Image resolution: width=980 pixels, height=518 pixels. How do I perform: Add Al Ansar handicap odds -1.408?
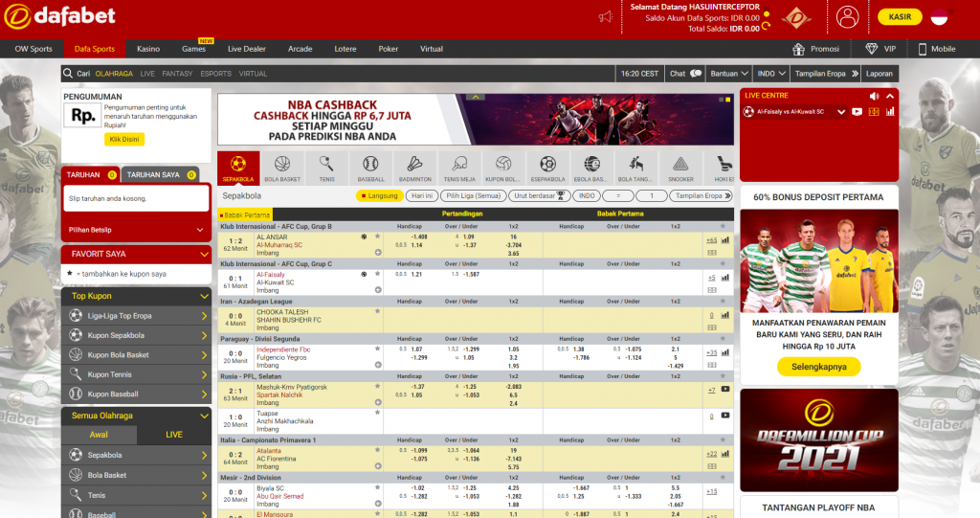[419, 237]
